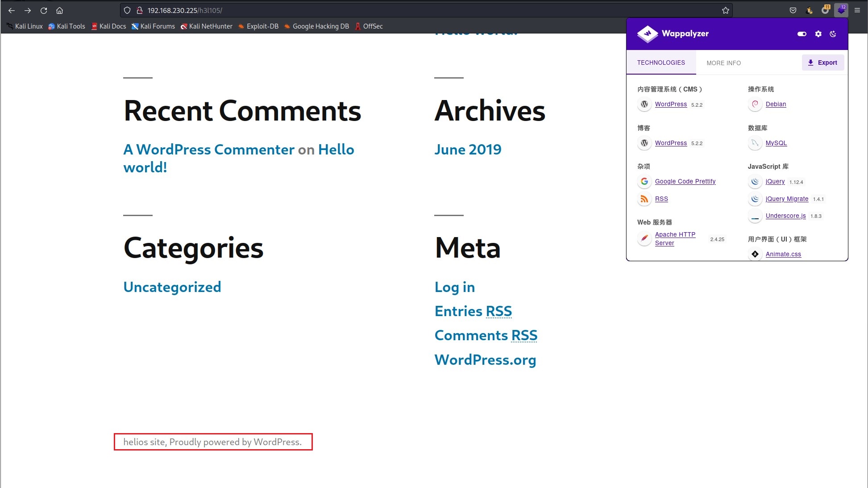The image size is (868, 488).
Task: Open the browser home page
Action: (x=59, y=10)
